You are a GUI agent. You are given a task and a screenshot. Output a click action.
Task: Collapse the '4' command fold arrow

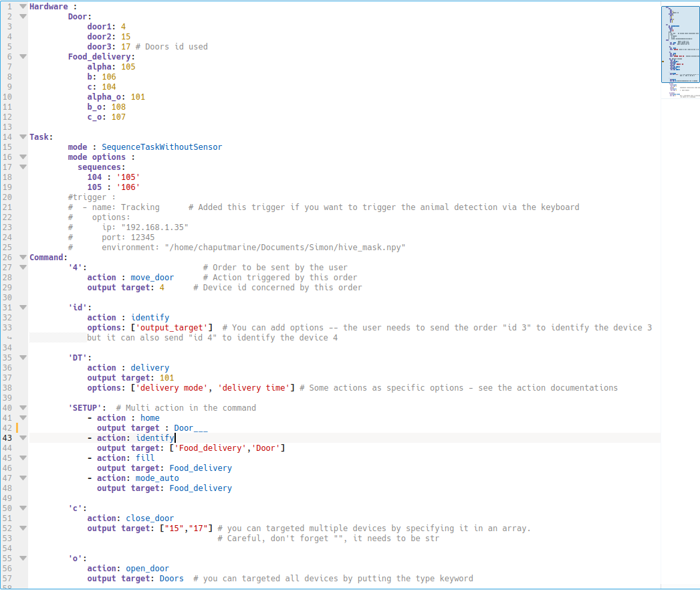tap(23, 268)
